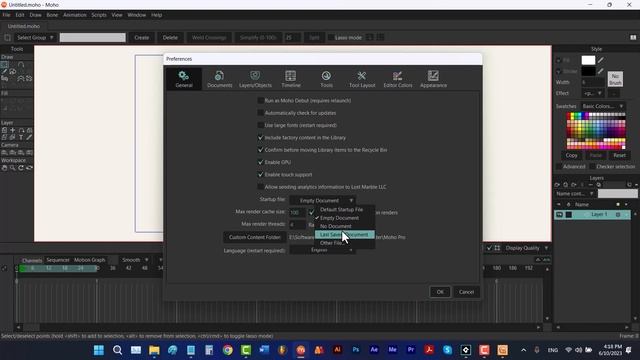Screen dimensions: 640x360
Task: Toggle Allow sending analytics information
Action: click(x=260, y=187)
